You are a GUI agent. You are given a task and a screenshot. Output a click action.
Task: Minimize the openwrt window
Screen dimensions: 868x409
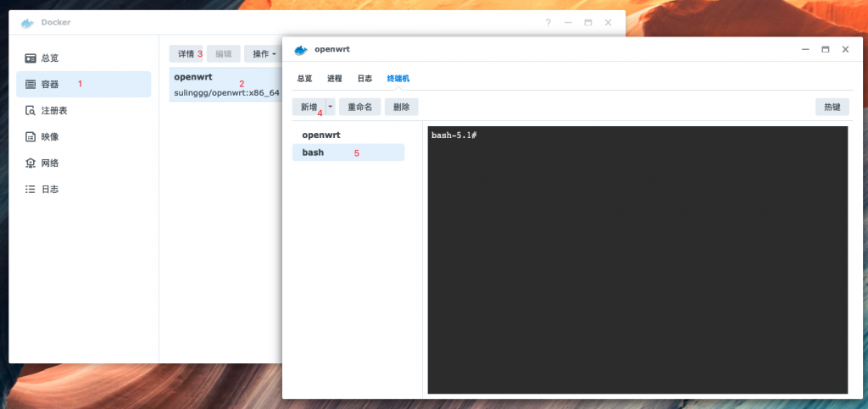tap(805, 49)
